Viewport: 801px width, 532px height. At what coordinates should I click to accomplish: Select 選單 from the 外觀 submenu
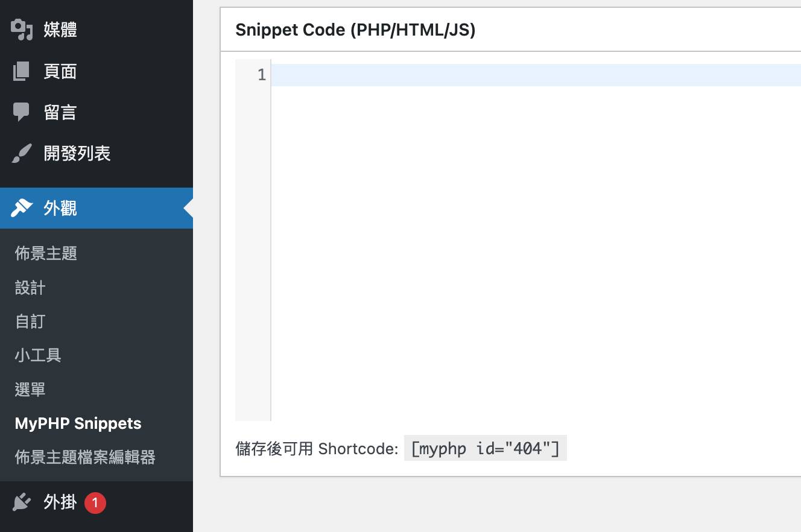point(30,390)
